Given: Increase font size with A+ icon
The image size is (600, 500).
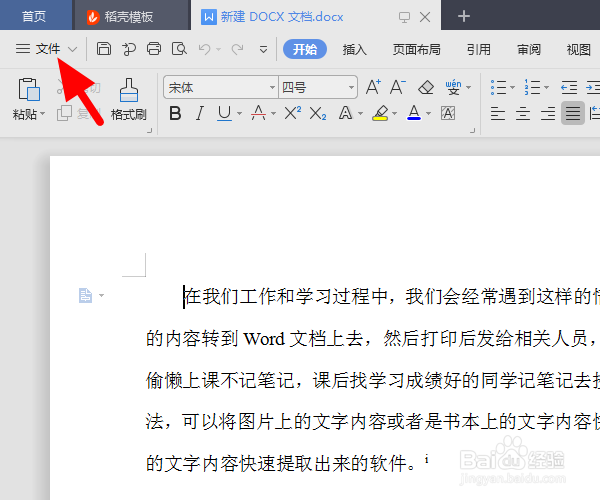Looking at the screenshot, I should tap(373, 87).
